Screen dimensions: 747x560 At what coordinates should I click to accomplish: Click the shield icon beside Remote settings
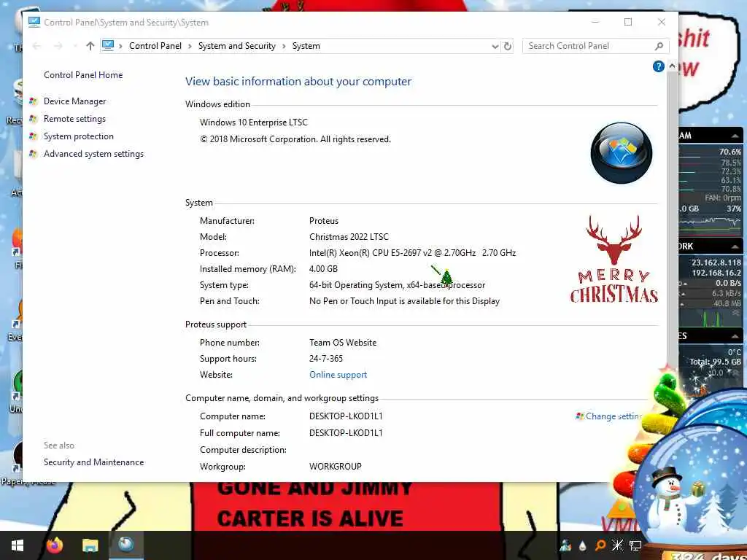pyautogui.click(x=34, y=119)
